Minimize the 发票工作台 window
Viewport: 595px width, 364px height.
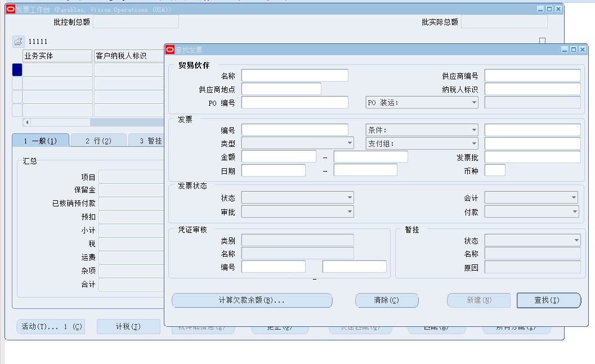tap(541, 9)
